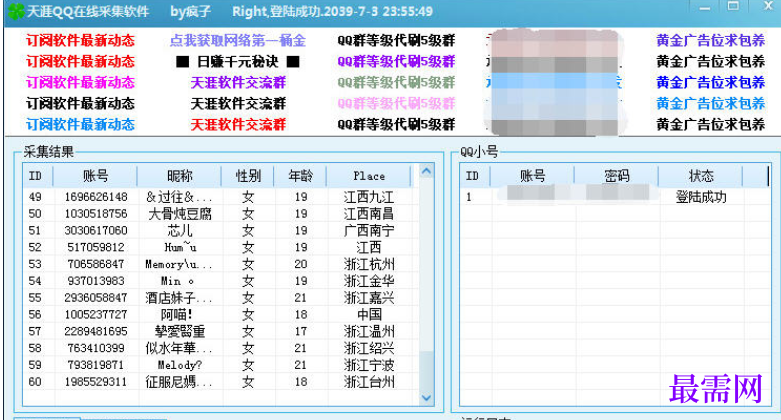Click the purple QQ群等级代刷5级群 link
The image size is (781, 420).
[396, 61]
